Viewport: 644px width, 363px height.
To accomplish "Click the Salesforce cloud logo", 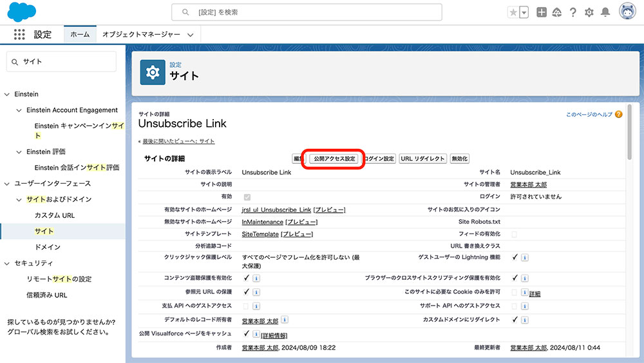I will click(21, 12).
